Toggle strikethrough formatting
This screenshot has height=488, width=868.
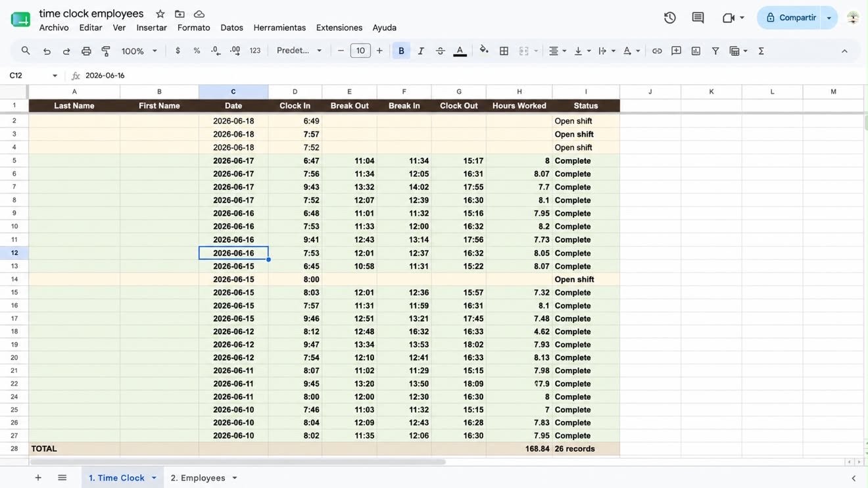(x=441, y=51)
